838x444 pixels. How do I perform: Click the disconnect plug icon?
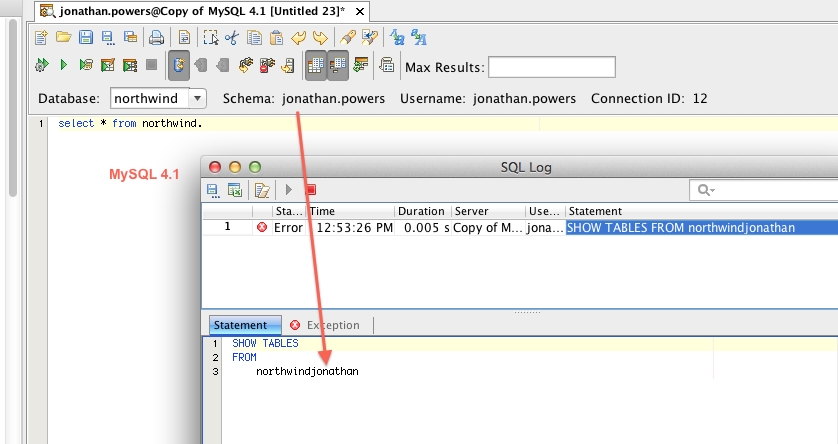tap(267, 65)
